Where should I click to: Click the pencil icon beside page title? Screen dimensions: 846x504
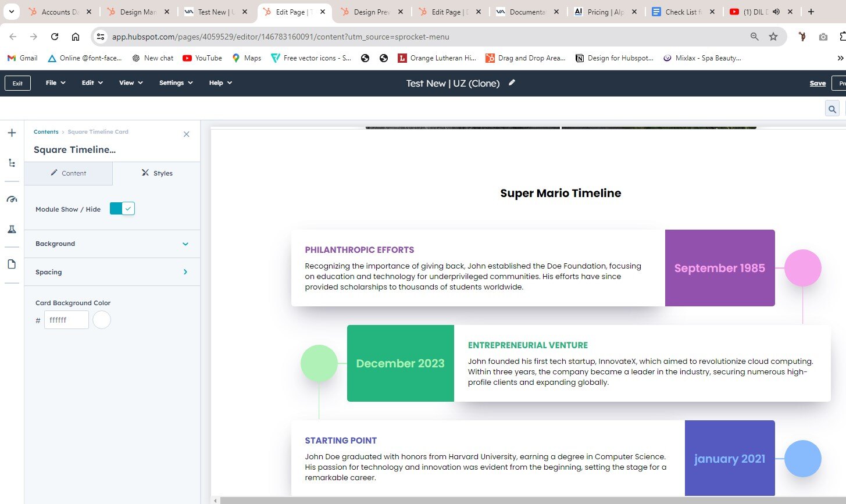pos(512,83)
